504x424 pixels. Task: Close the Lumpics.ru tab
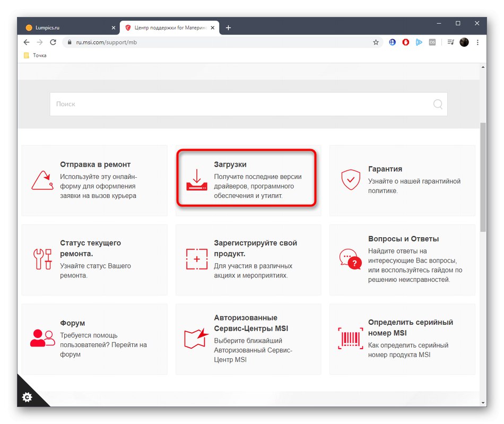pyautogui.click(x=113, y=28)
